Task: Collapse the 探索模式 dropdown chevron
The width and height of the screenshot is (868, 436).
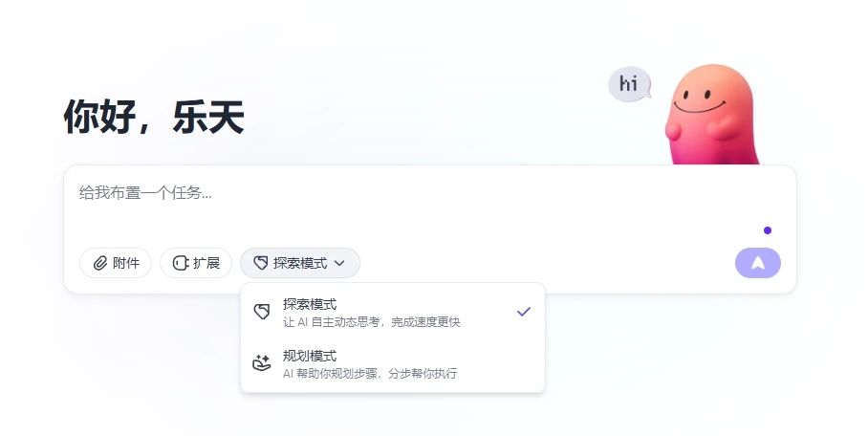Action: [x=339, y=263]
